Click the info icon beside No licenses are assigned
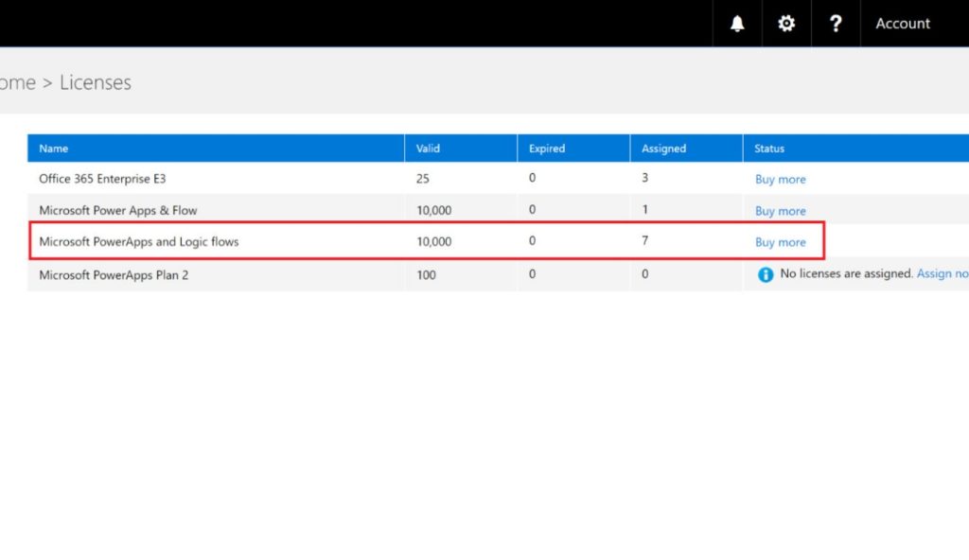Image resolution: width=969 pixels, height=560 pixels. pos(766,274)
